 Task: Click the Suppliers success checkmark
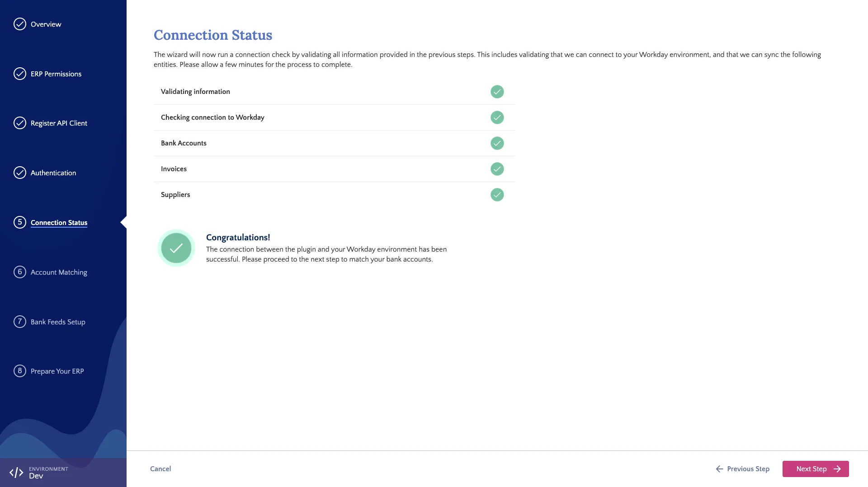497,195
